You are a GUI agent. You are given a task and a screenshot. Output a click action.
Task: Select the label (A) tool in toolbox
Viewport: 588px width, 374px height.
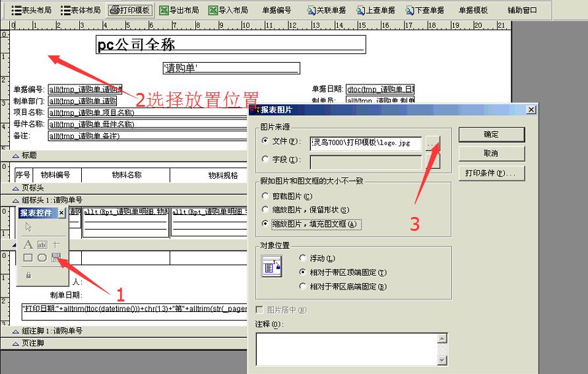click(28, 244)
